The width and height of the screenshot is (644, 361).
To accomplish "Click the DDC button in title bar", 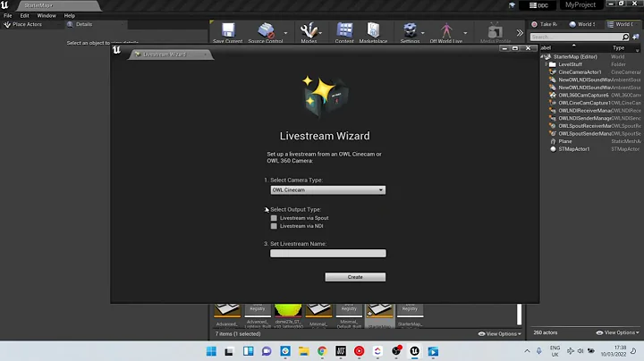I will (x=538, y=5).
